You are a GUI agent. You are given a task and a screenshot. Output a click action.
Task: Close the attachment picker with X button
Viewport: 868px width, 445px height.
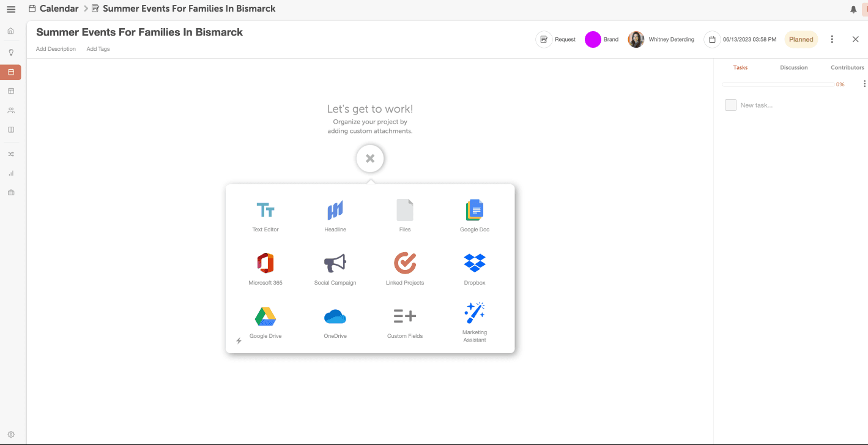click(370, 159)
